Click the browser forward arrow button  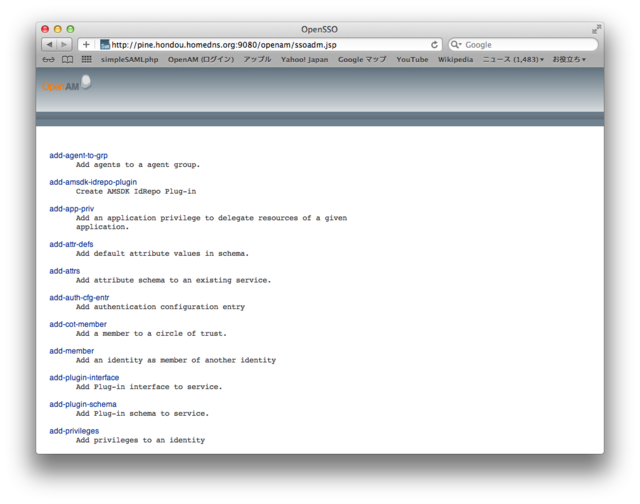click(64, 45)
